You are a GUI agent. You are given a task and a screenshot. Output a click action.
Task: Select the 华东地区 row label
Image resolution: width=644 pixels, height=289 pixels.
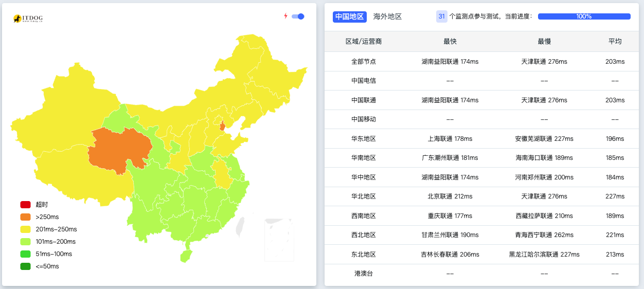click(364, 139)
